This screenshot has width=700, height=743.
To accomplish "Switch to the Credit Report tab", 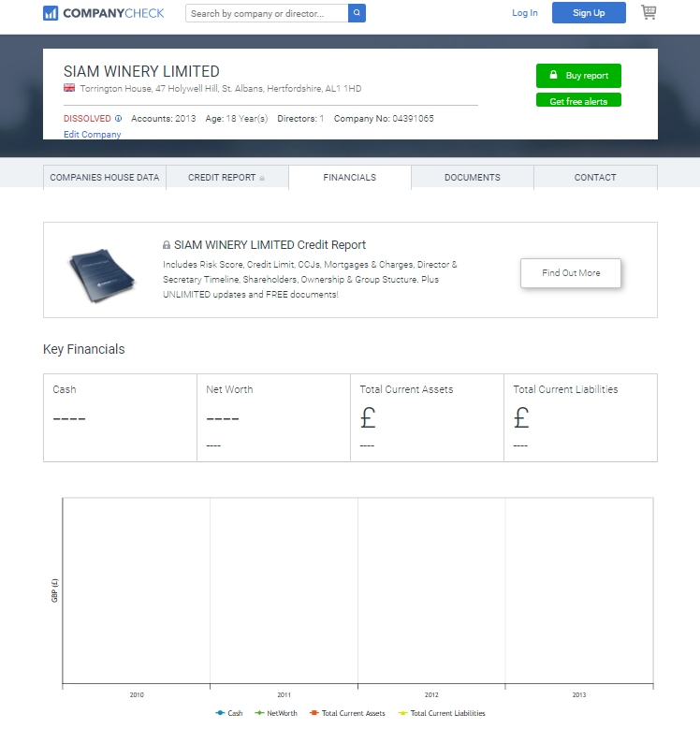I will pos(227,177).
